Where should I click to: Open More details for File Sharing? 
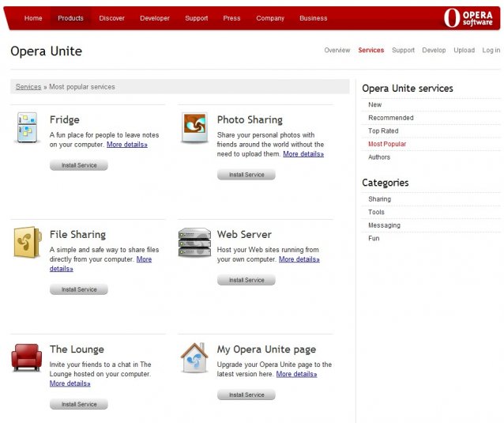144,259
